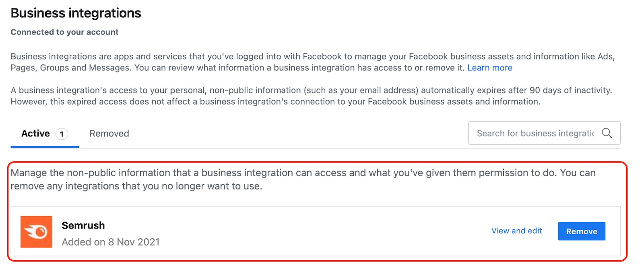Select the Active tab

point(35,133)
